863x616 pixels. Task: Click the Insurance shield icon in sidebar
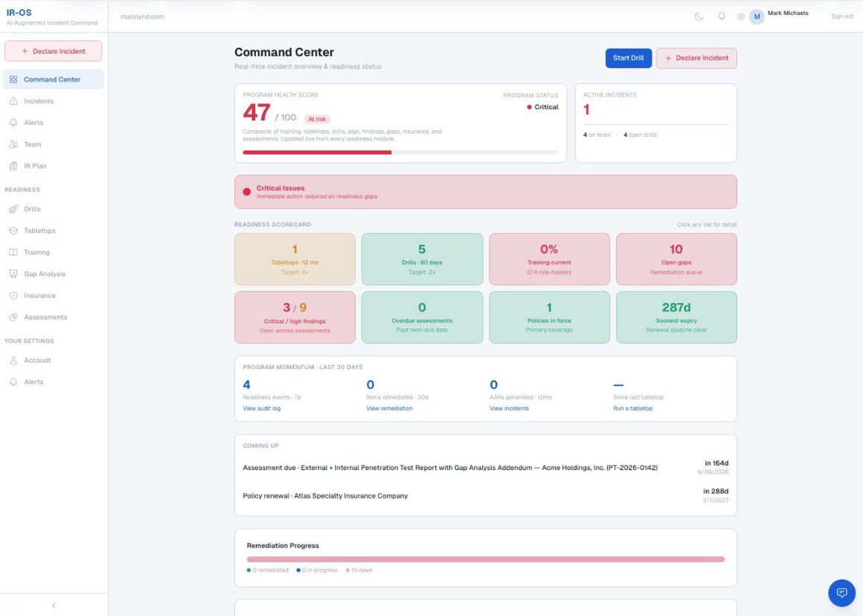(x=13, y=295)
